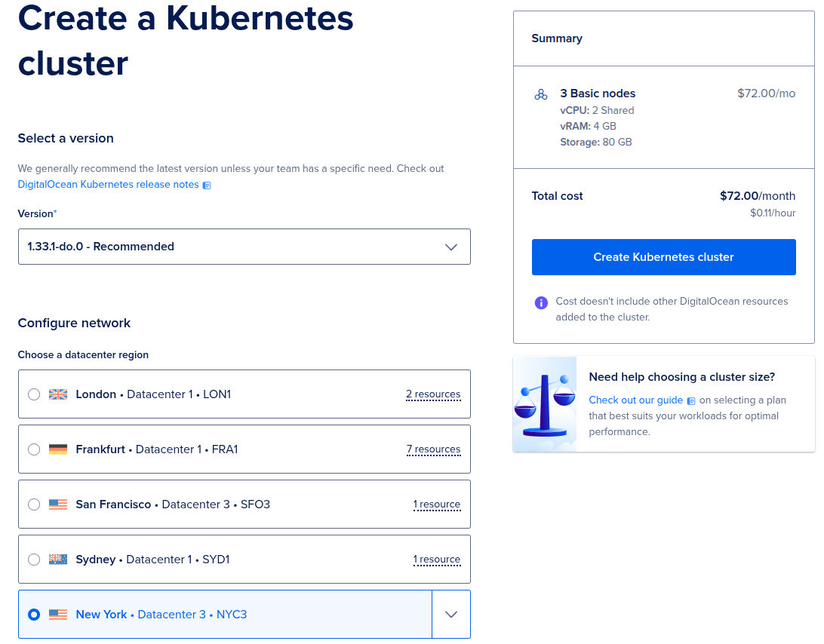Image resolution: width=824 pixels, height=644 pixels.
Task: Select the London LON1 radio button
Action: tap(34, 394)
